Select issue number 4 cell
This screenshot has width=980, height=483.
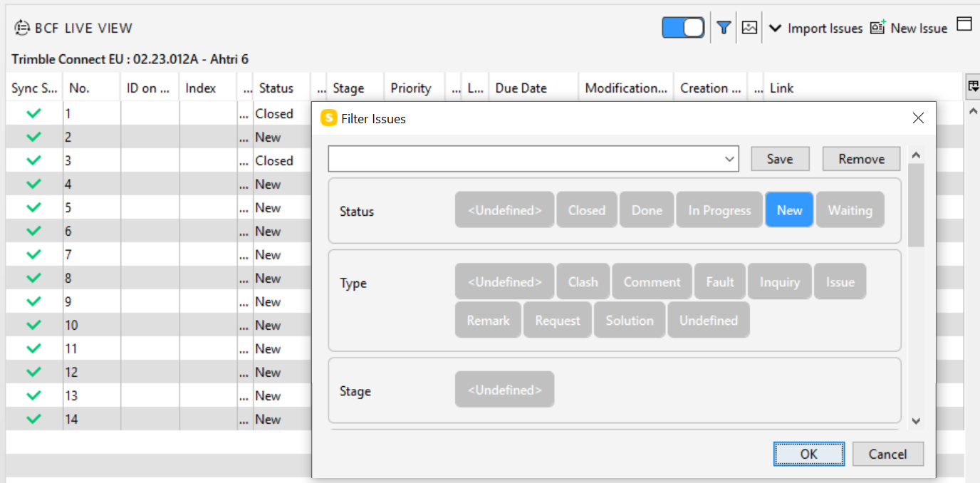[92, 184]
